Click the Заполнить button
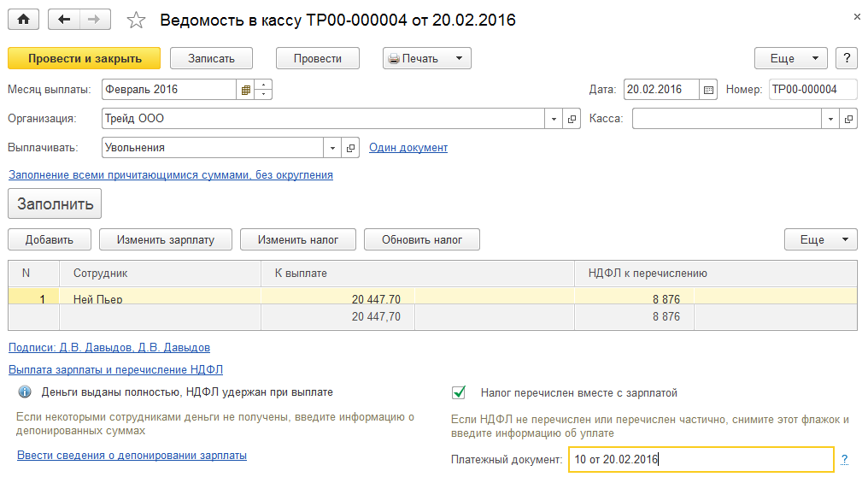The width and height of the screenshot is (868, 477). tap(55, 205)
